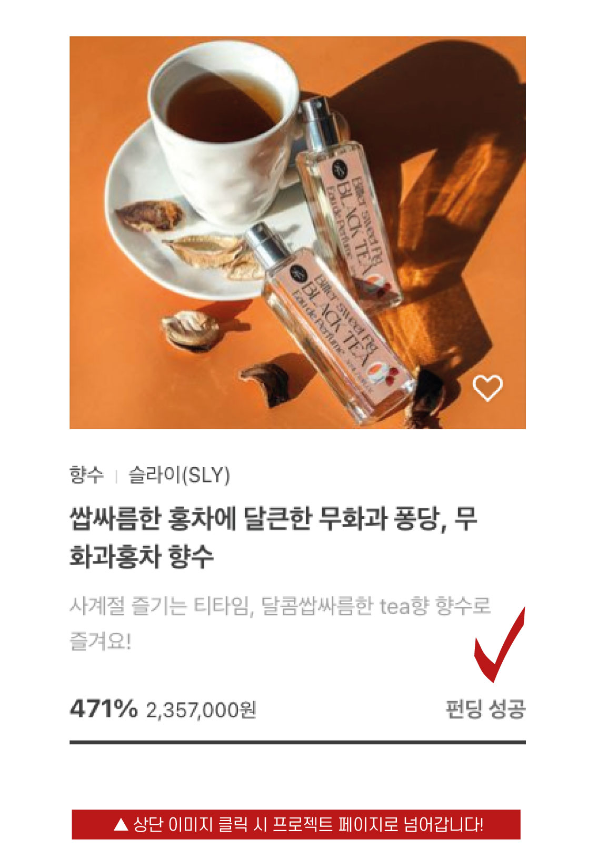Click the 471% funding percentage
This screenshot has width=597, height=868.
103,708
